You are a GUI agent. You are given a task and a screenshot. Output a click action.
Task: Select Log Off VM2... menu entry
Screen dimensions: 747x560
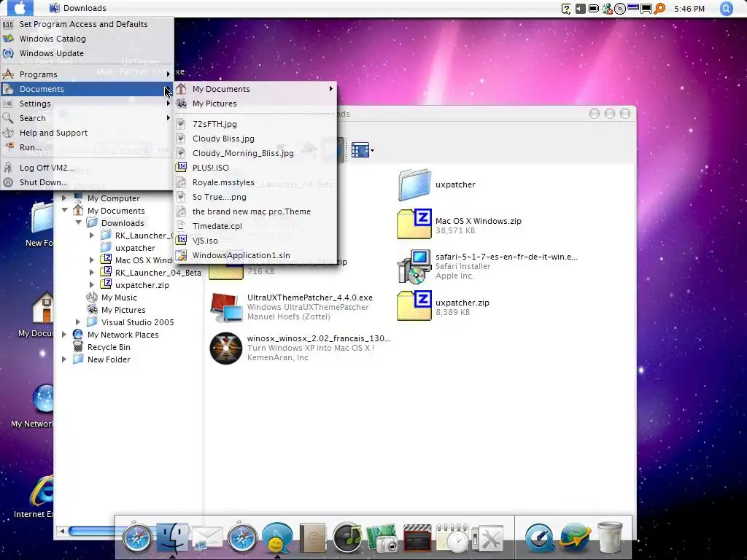[87, 168]
